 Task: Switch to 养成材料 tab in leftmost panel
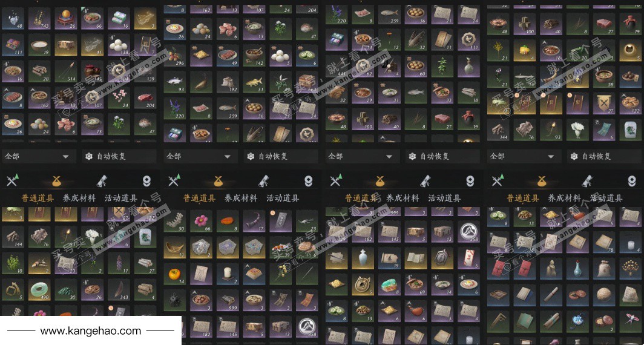click(x=79, y=199)
